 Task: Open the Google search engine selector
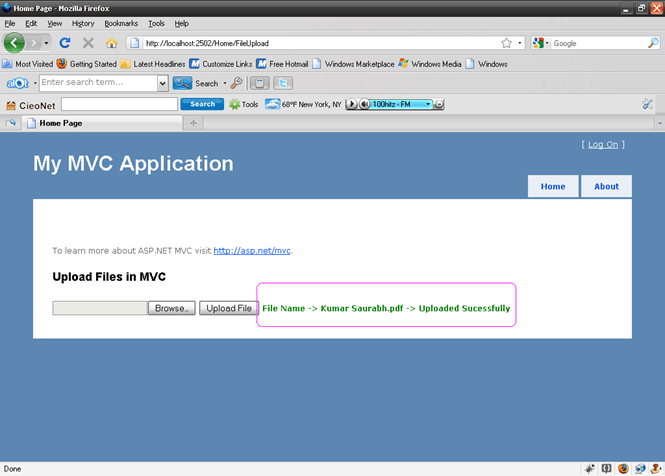(x=541, y=43)
